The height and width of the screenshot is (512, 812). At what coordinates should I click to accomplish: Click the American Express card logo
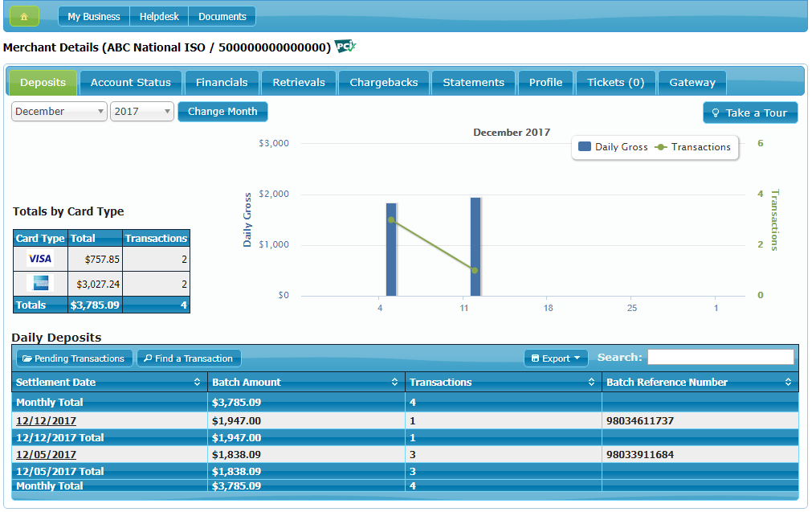[40, 283]
